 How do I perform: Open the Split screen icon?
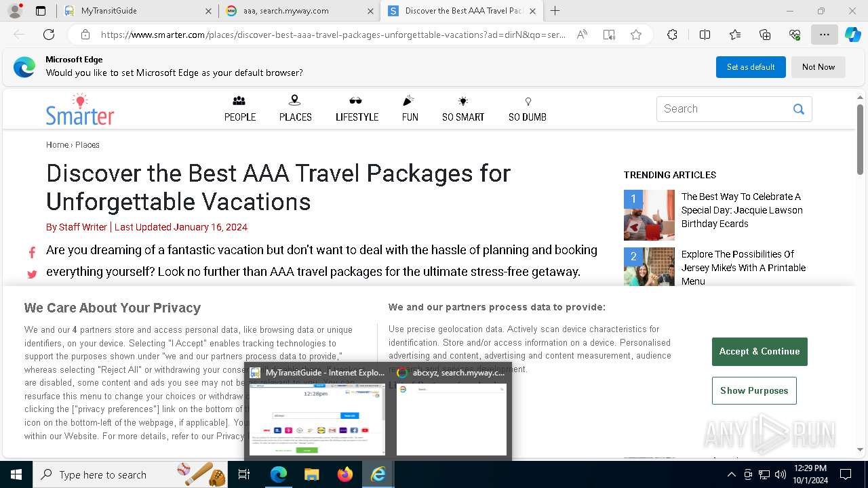click(x=705, y=35)
